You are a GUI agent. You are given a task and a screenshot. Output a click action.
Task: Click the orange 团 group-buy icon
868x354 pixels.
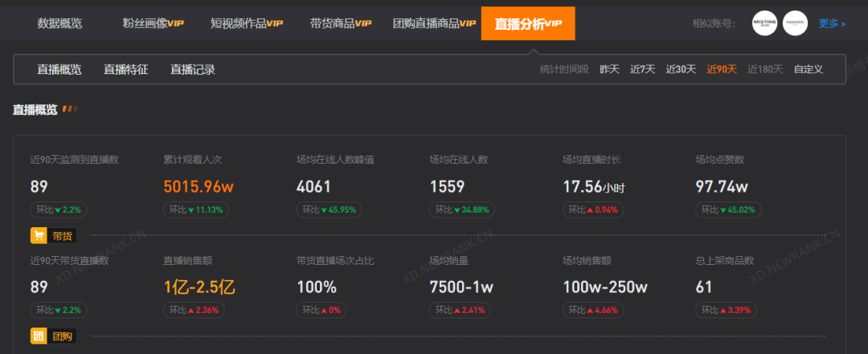coord(39,336)
